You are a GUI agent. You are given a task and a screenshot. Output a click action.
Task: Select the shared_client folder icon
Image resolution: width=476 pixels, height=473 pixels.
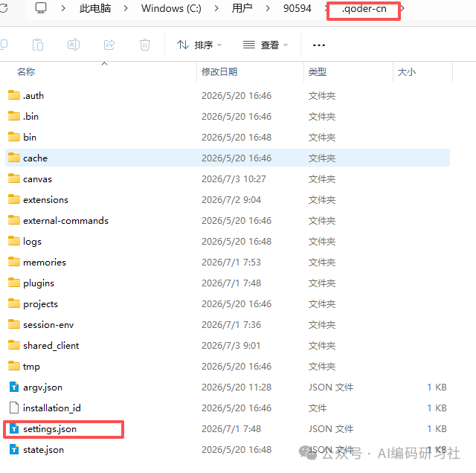point(14,346)
